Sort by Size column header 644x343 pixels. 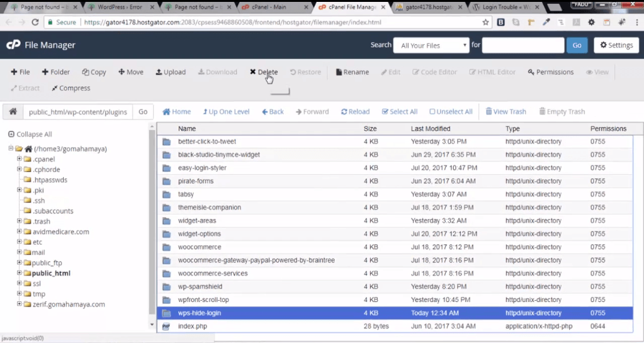[x=370, y=128]
